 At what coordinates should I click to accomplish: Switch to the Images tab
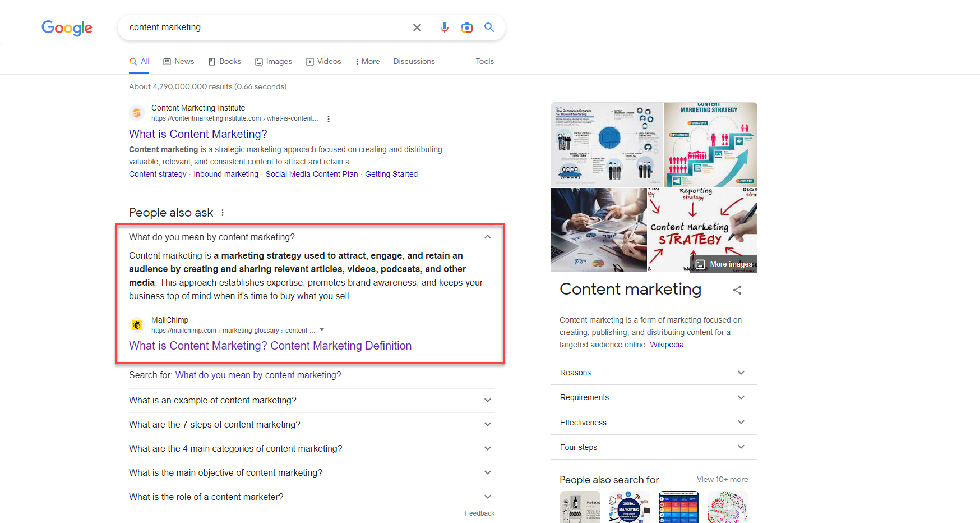[274, 62]
